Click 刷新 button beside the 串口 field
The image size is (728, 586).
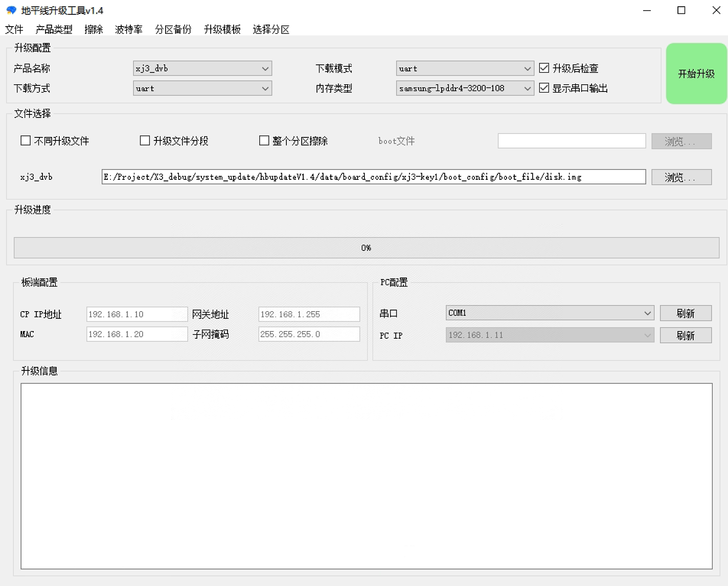tap(686, 313)
